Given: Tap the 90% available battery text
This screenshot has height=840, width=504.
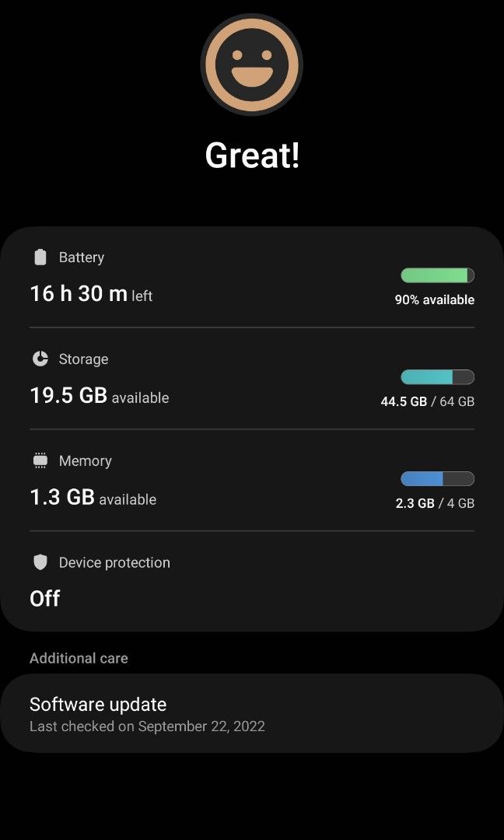Looking at the screenshot, I should click(434, 300).
